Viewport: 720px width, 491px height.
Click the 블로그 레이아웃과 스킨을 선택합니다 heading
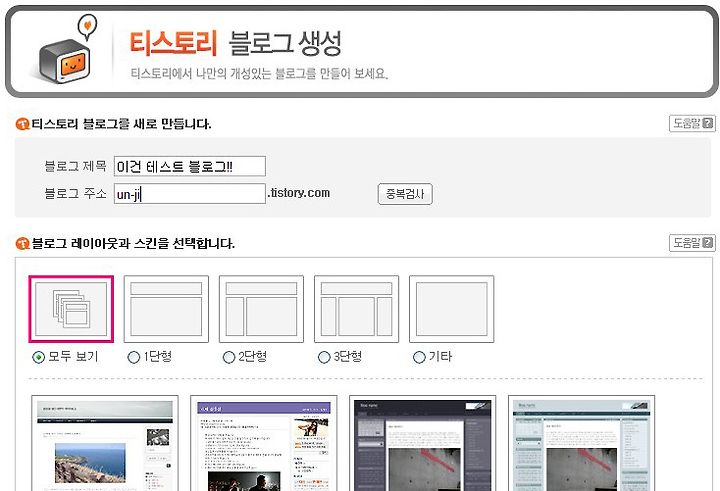133,243
